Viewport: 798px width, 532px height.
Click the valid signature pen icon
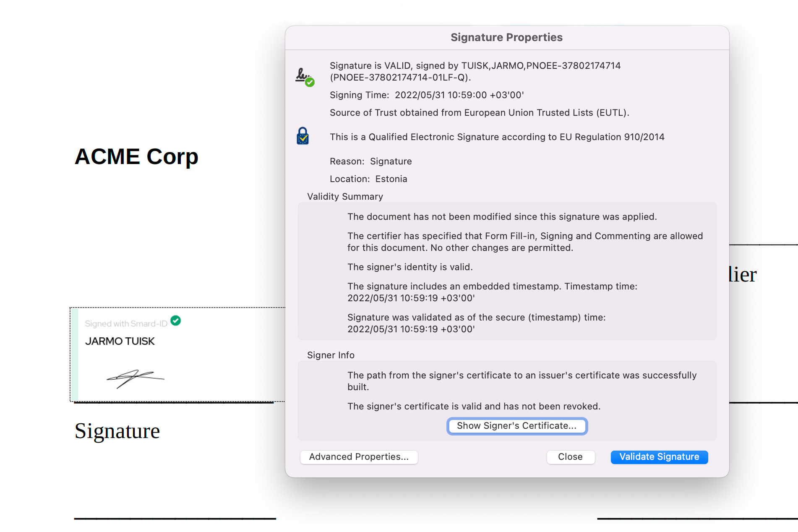click(x=305, y=77)
